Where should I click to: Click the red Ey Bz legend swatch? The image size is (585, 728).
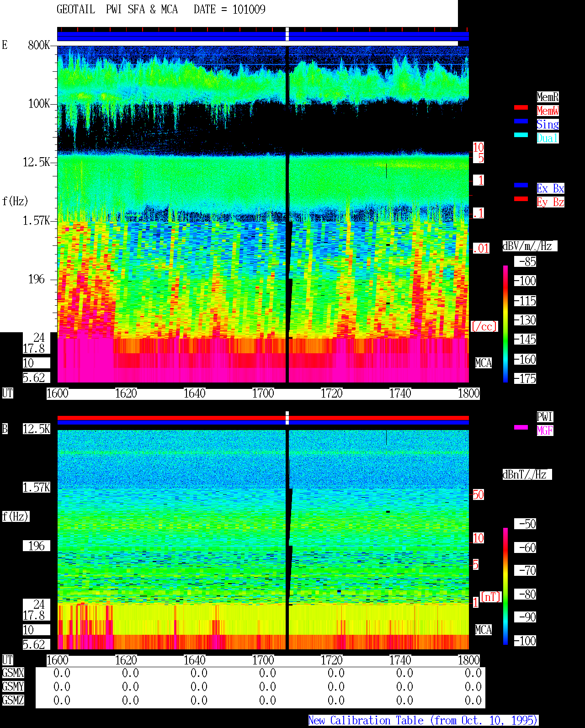[x=521, y=199]
